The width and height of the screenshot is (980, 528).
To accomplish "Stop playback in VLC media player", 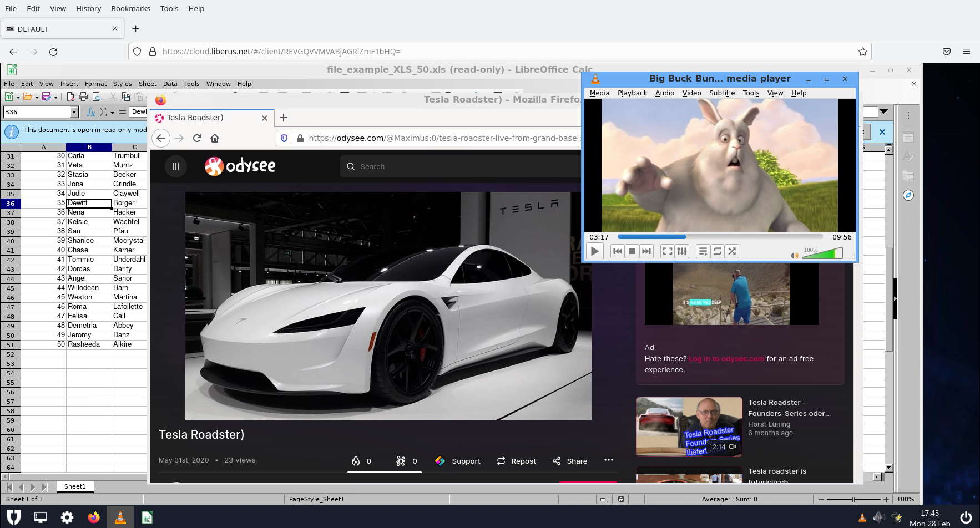I will 632,252.
